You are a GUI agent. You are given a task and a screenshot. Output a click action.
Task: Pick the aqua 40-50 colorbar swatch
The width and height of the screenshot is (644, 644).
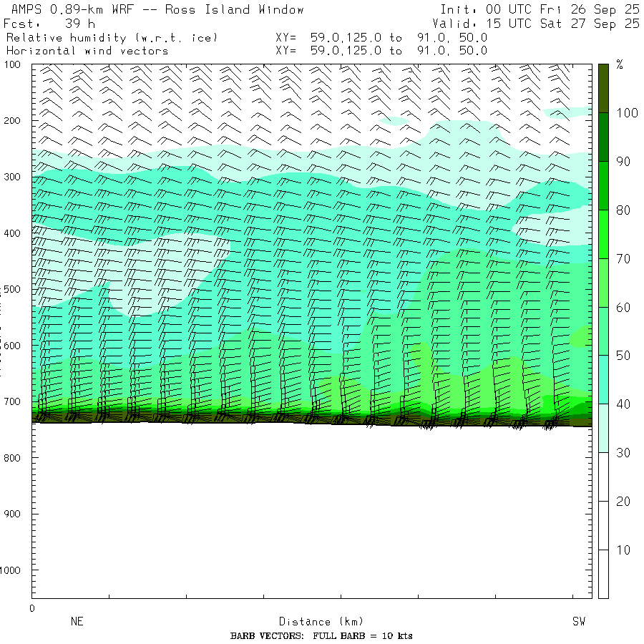603,379
